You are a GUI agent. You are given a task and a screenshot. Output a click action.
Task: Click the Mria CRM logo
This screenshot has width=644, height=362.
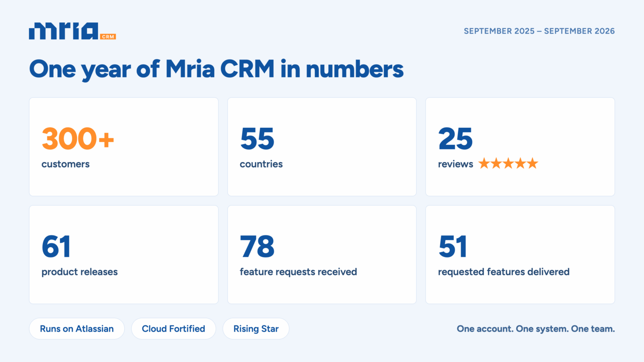[x=72, y=31]
